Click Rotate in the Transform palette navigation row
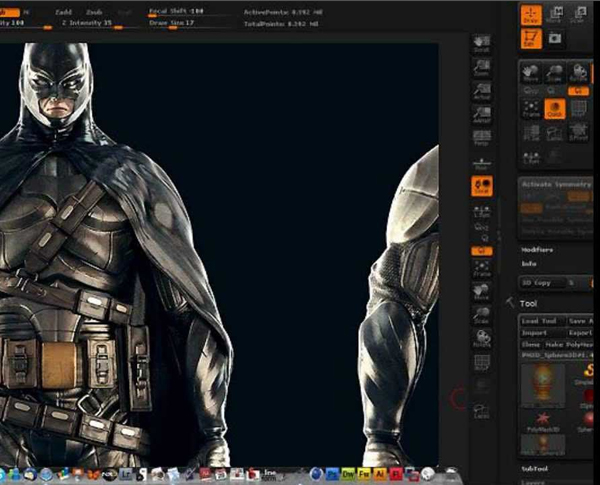 coord(578,72)
